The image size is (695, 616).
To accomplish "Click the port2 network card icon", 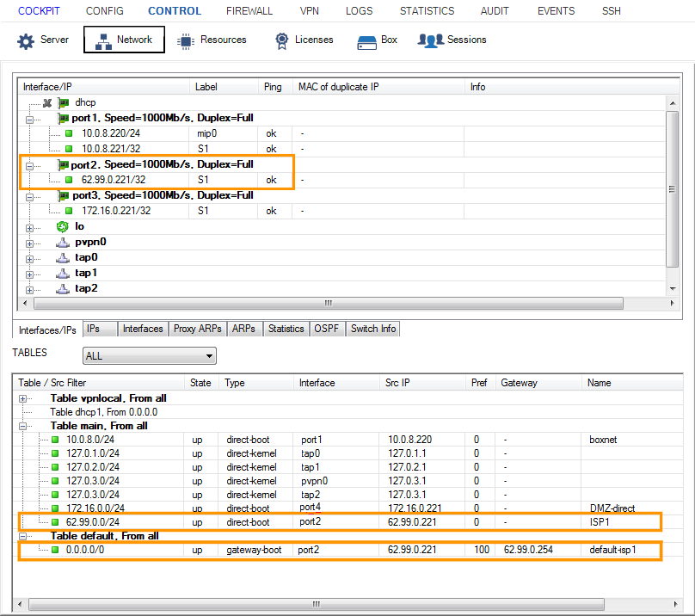I will coord(64,164).
